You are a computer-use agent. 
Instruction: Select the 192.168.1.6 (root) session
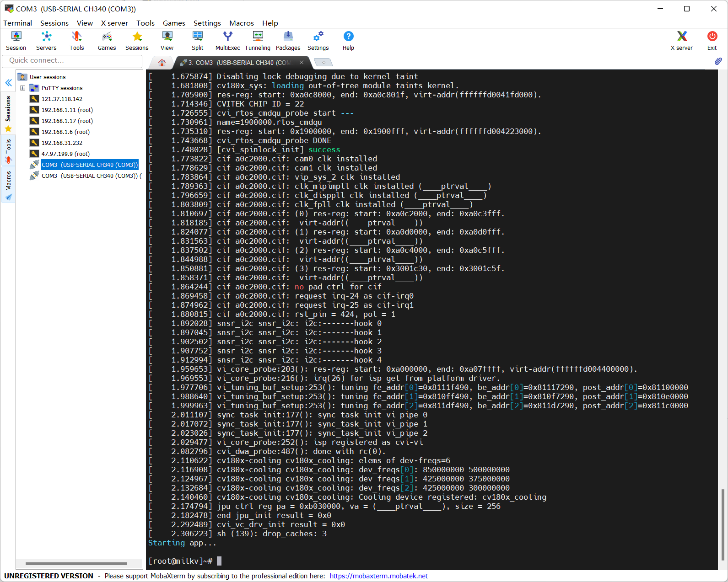point(65,132)
